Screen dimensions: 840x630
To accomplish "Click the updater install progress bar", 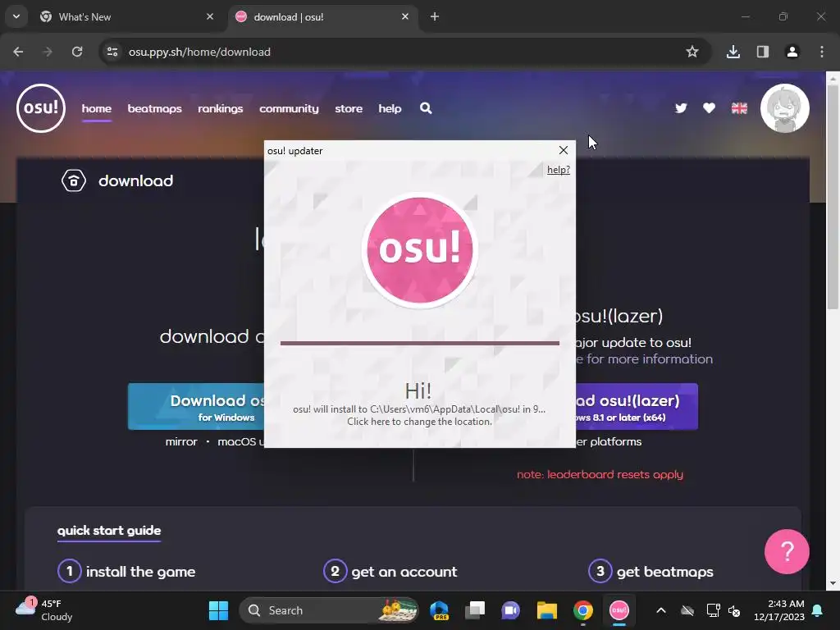I will tap(419, 343).
